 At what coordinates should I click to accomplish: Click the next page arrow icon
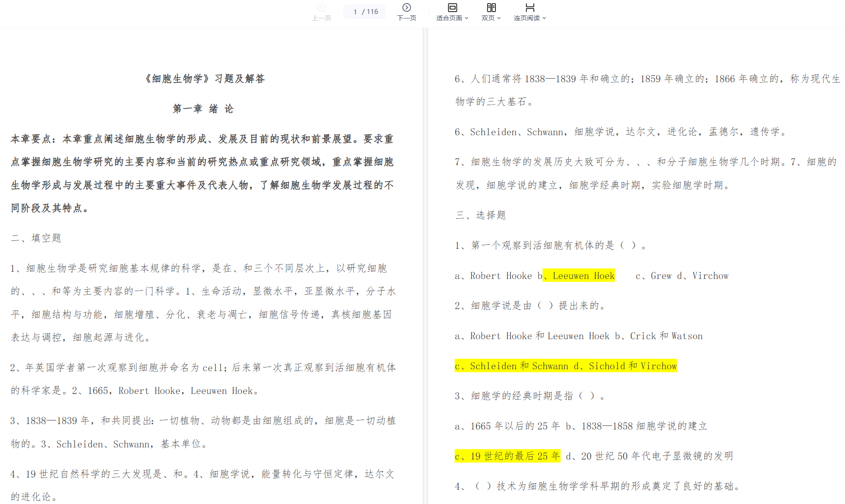406,8
